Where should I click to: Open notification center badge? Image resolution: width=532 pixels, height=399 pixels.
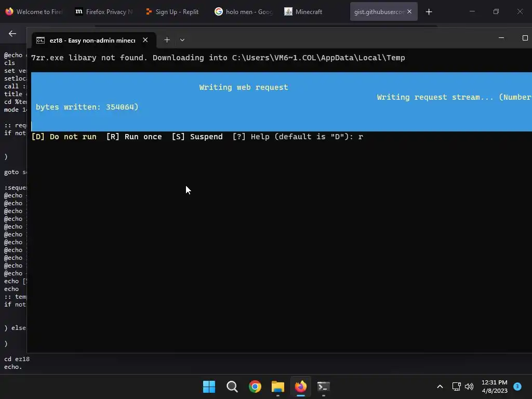(x=517, y=386)
